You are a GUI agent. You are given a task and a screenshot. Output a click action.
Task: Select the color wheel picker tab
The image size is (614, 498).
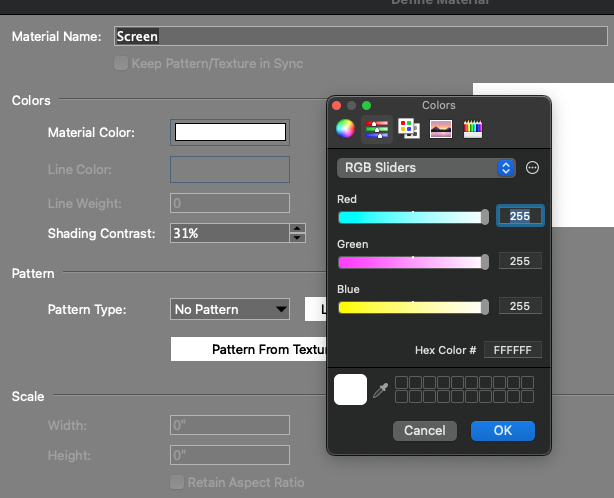pyautogui.click(x=345, y=128)
